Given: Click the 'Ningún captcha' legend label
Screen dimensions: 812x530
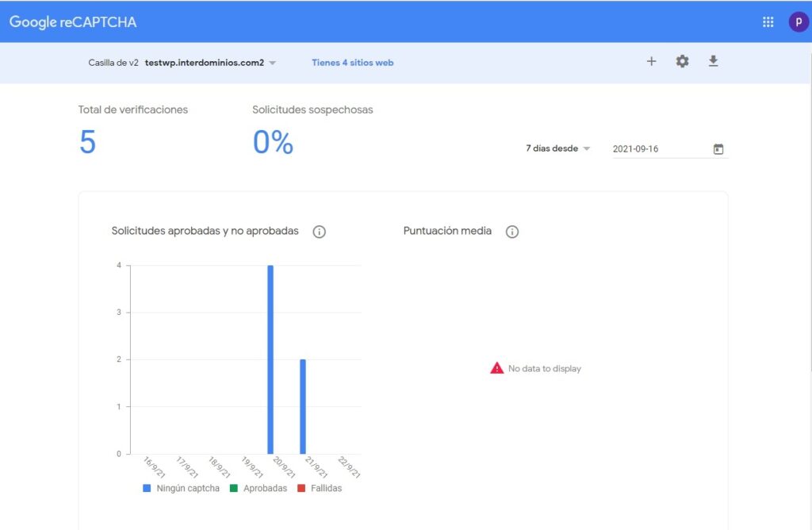Looking at the screenshot, I should (188, 488).
